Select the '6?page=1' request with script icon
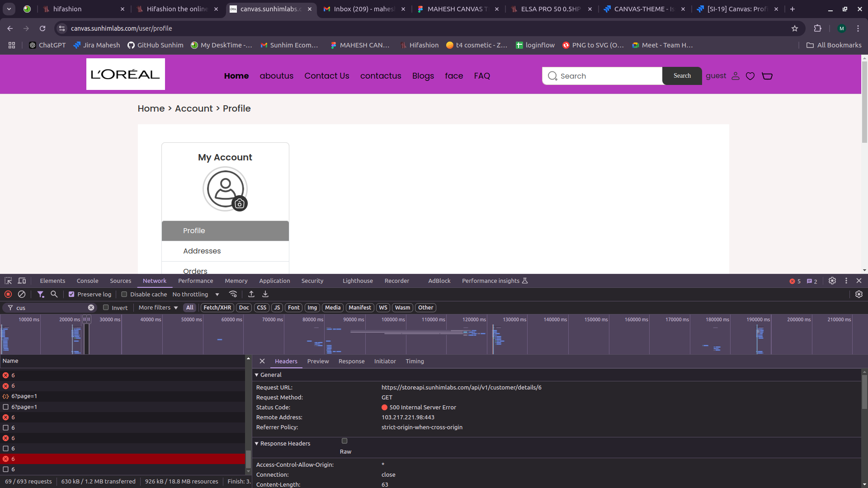Image resolution: width=868 pixels, height=488 pixels. tap(123, 396)
